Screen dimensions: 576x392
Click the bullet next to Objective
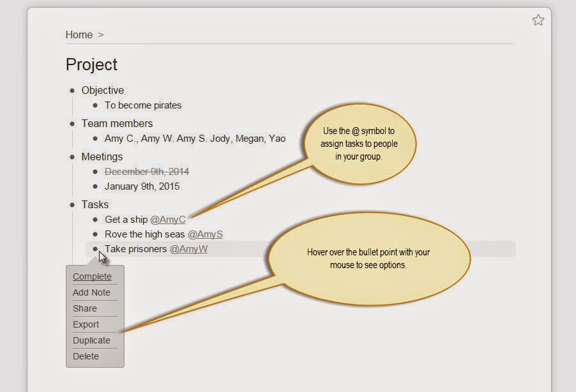72,91
